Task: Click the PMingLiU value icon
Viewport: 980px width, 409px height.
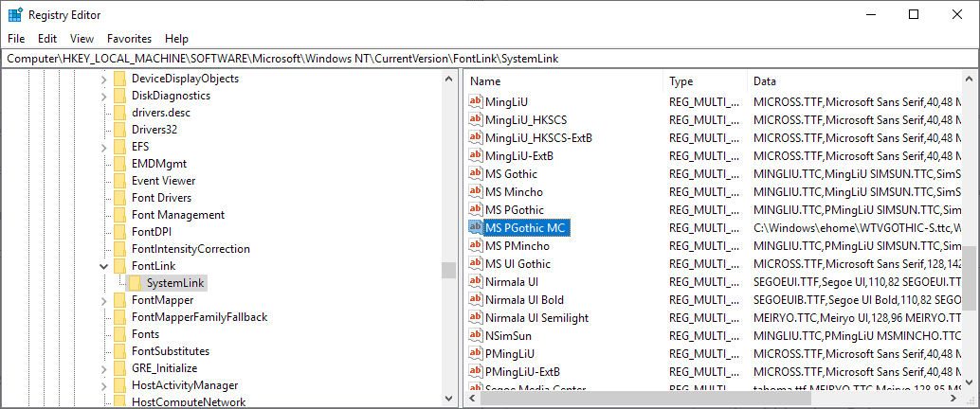Action: coord(476,354)
